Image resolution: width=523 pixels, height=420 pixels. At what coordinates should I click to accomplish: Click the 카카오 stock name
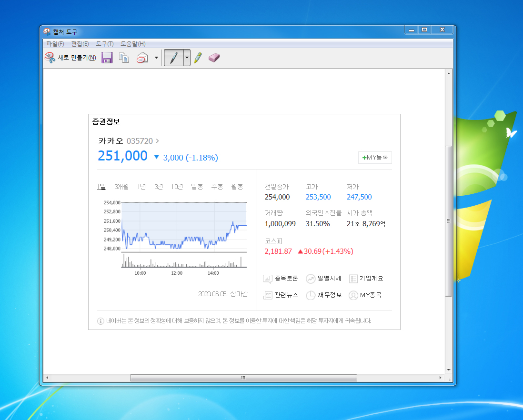pos(111,141)
